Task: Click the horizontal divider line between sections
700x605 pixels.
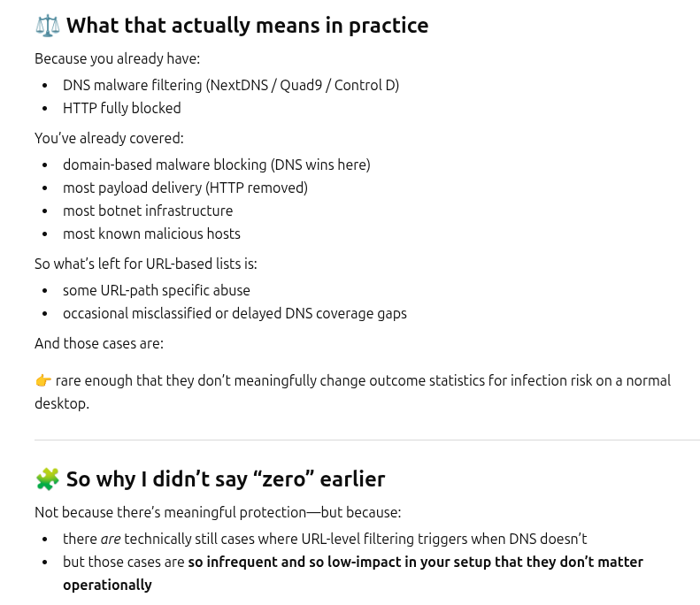Action: pyautogui.click(x=367, y=440)
